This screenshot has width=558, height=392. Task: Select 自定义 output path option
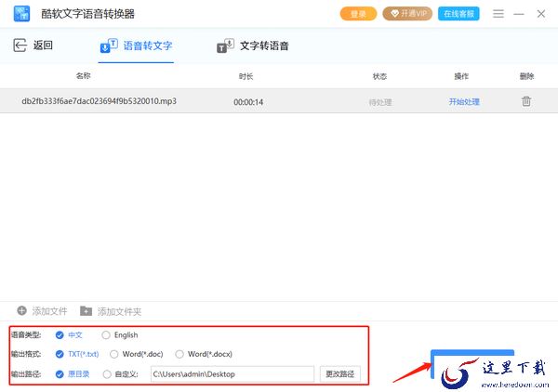point(107,374)
